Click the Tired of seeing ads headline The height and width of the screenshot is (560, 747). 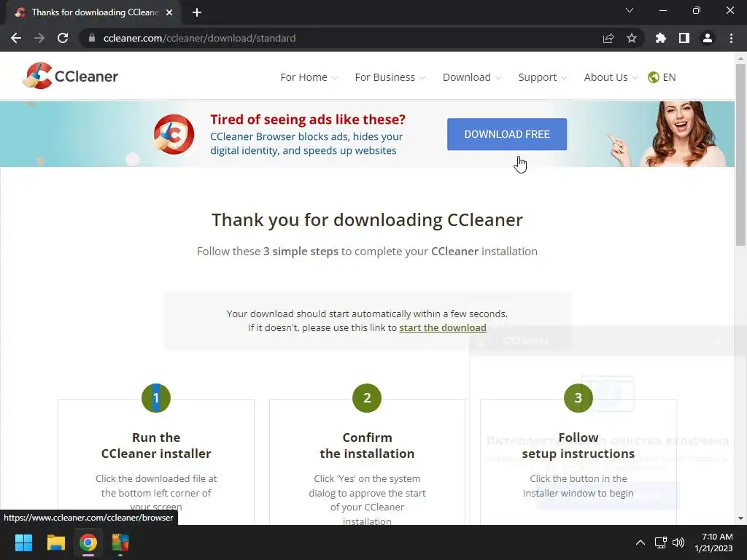click(308, 119)
